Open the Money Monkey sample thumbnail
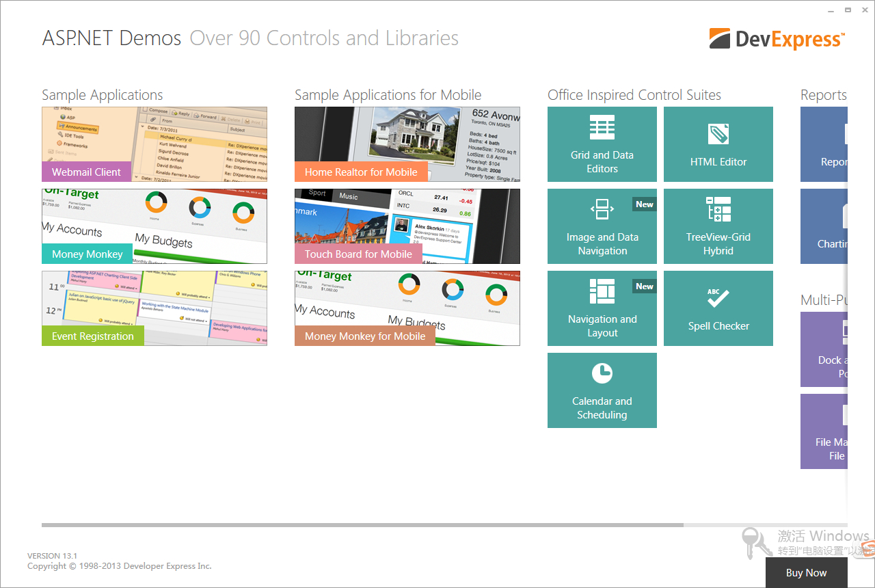This screenshot has height=588, width=875. coord(154,226)
